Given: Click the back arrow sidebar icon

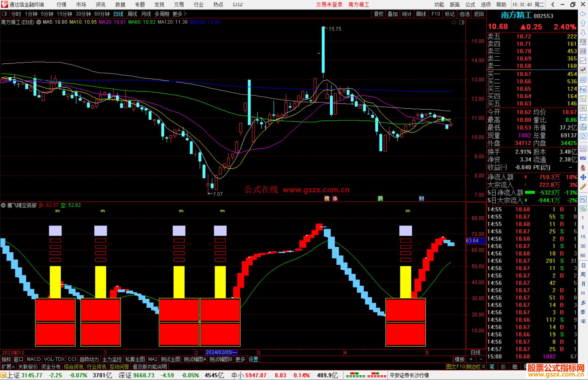Looking at the screenshot, I should click(x=583, y=14).
